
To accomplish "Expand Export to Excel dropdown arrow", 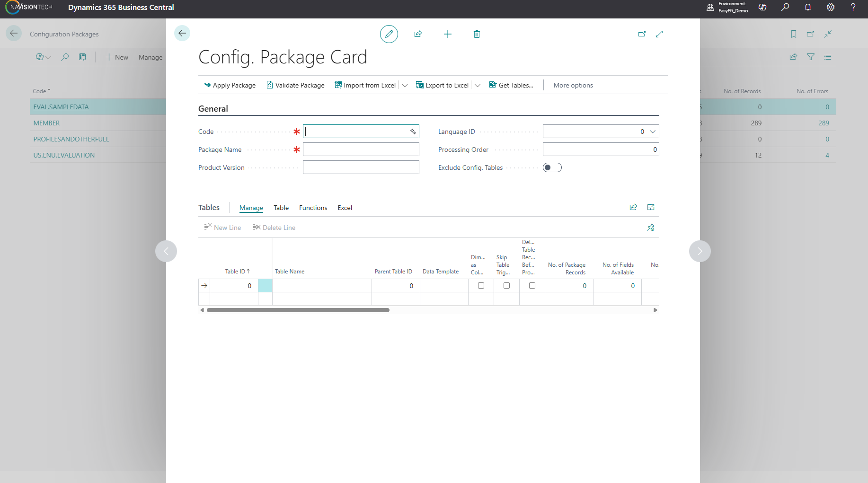I will coord(478,86).
